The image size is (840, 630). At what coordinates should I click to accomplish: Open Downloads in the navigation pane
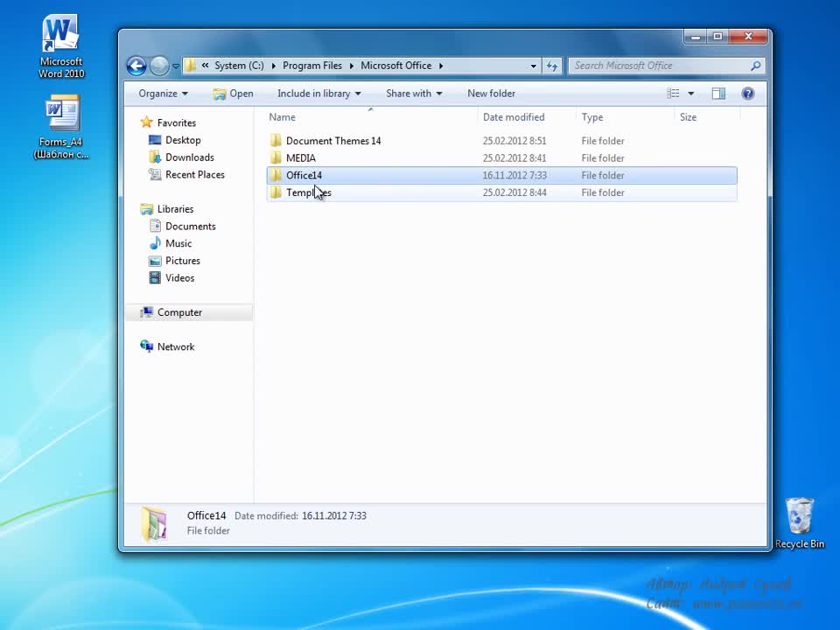[190, 157]
